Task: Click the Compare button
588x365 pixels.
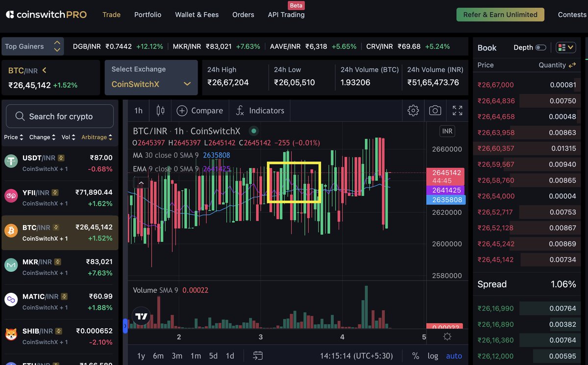Action: 199,110
